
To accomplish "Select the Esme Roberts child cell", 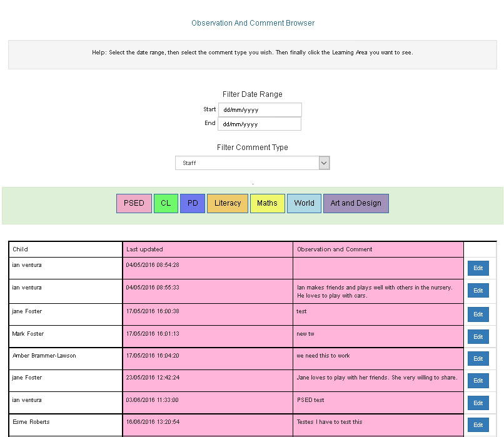I will pyautogui.click(x=66, y=424).
